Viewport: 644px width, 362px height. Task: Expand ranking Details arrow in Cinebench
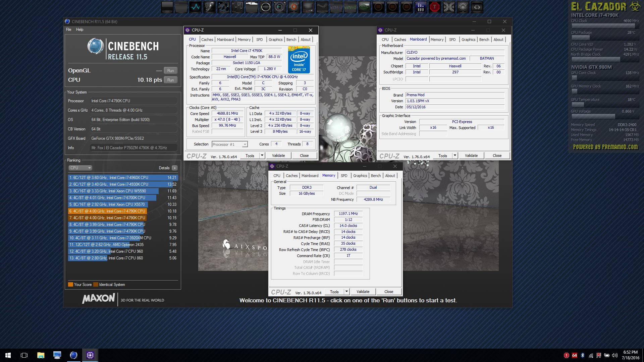tap(174, 168)
